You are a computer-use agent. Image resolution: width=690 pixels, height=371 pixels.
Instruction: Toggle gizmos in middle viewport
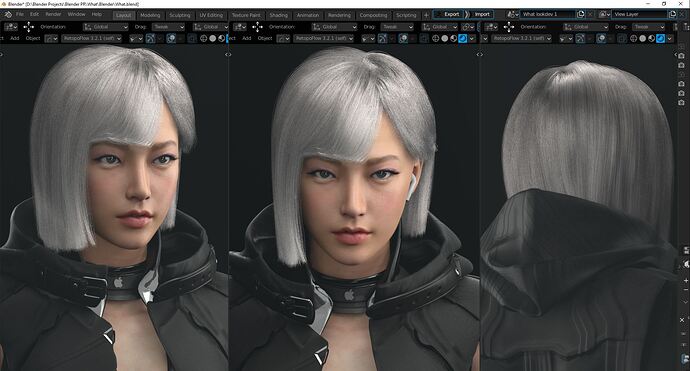(382, 38)
